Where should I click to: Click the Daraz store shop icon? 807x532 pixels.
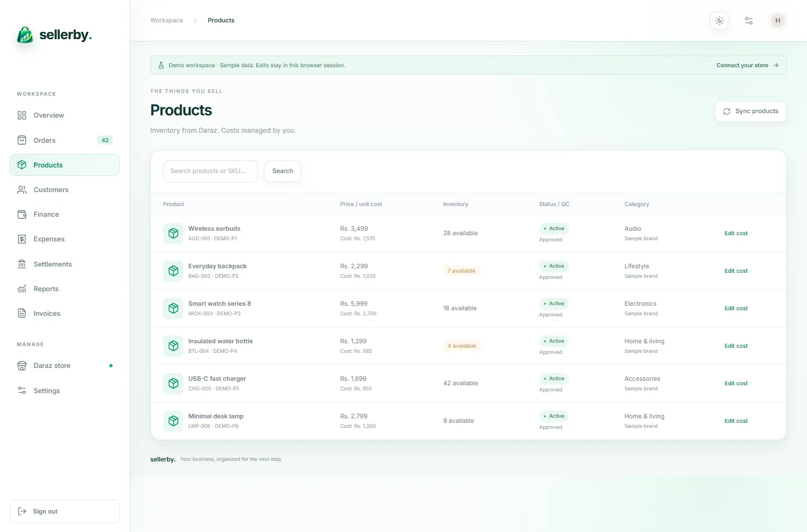(22, 366)
